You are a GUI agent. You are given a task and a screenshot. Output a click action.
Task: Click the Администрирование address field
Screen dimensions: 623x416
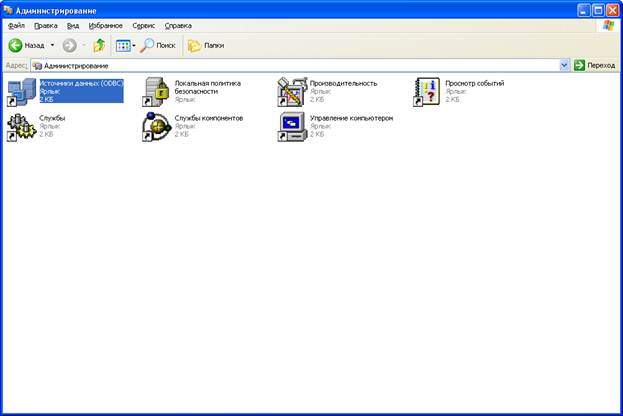click(295, 66)
